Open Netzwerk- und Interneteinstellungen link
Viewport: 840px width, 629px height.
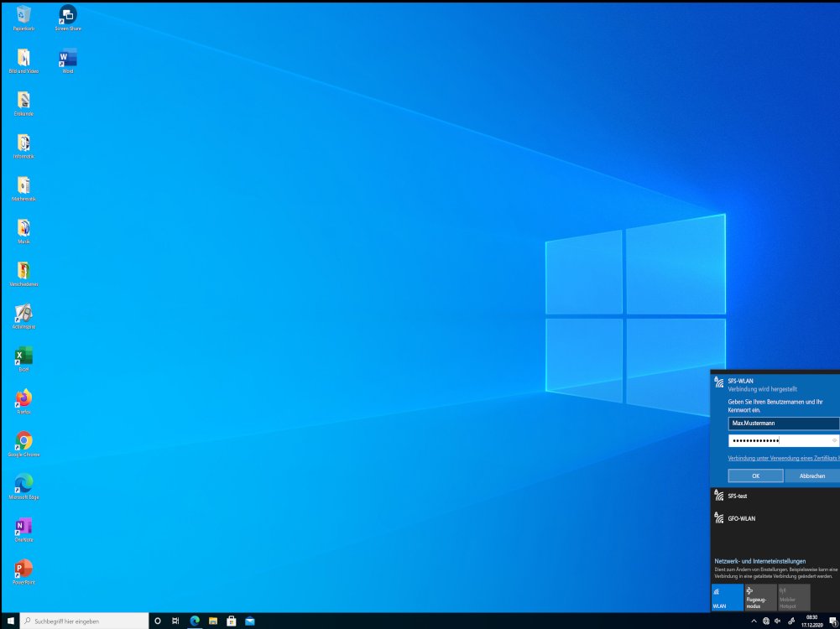[759, 561]
